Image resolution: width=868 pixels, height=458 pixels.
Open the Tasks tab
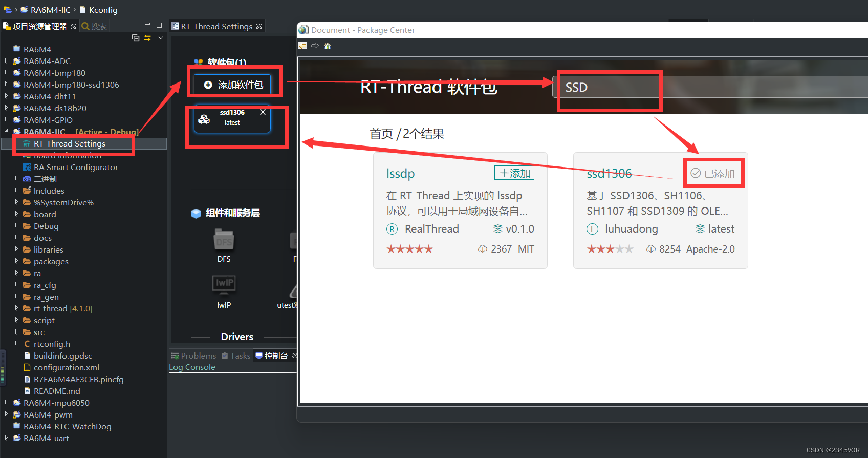coord(236,356)
